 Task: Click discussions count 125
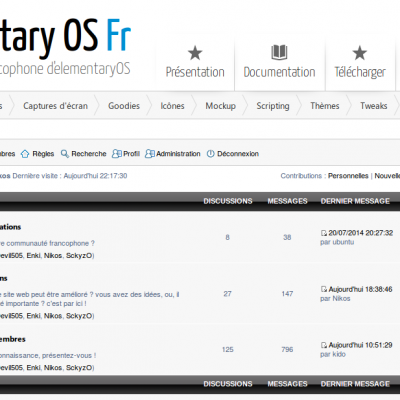pyautogui.click(x=228, y=349)
